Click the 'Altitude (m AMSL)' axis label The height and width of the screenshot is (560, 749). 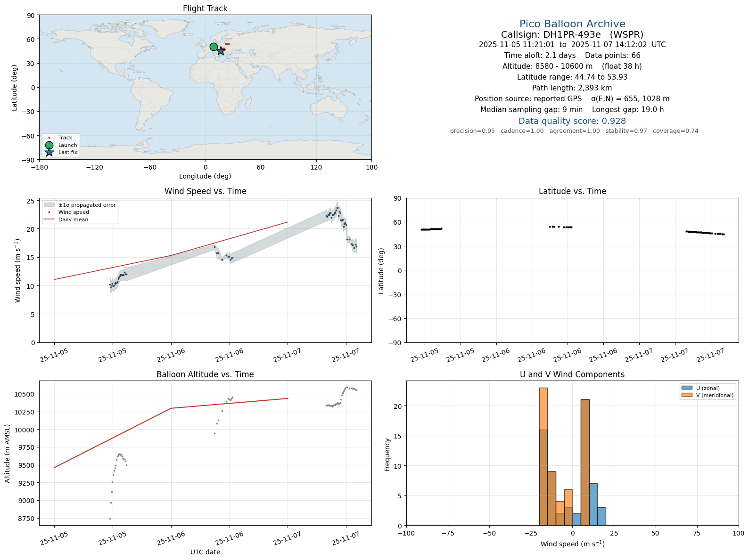(x=8, y=453)
